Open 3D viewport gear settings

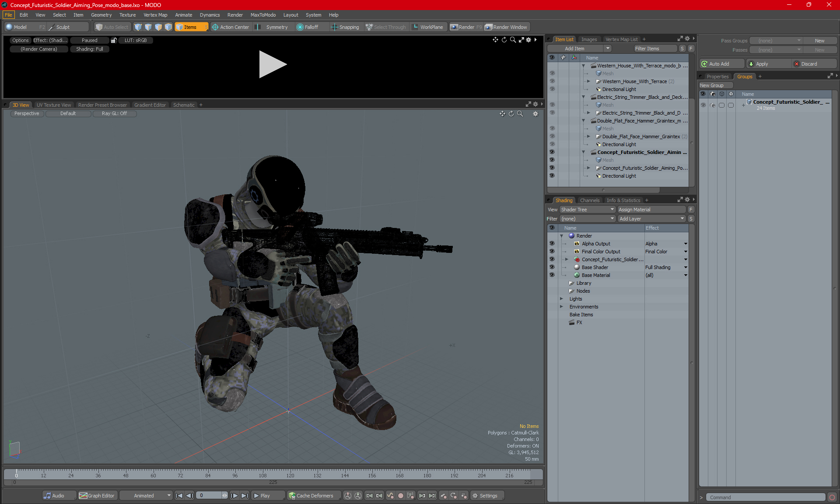tap(535, 114)
